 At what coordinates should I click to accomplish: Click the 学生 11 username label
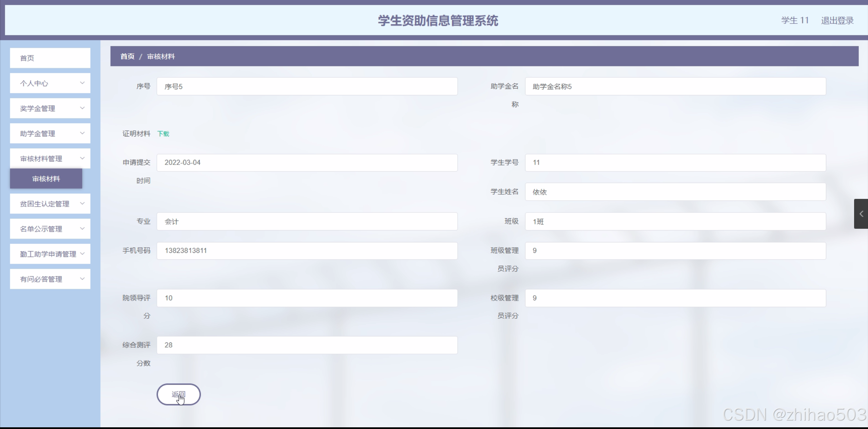pyautogui.click(x=795, y=21)
